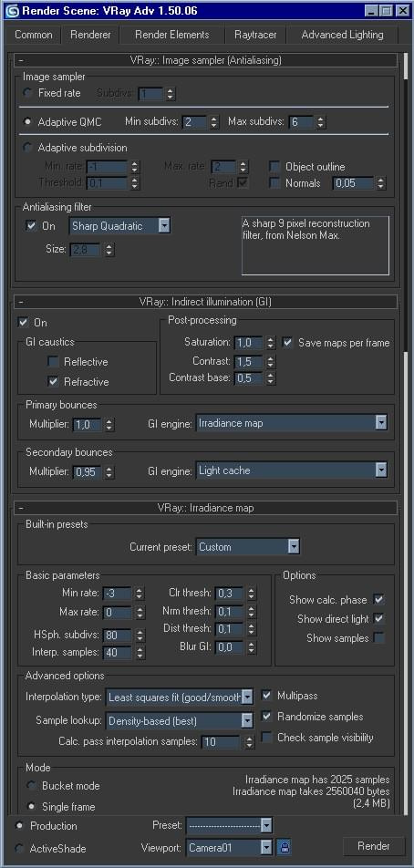Open the Render Elements tab

coord(172,35)
